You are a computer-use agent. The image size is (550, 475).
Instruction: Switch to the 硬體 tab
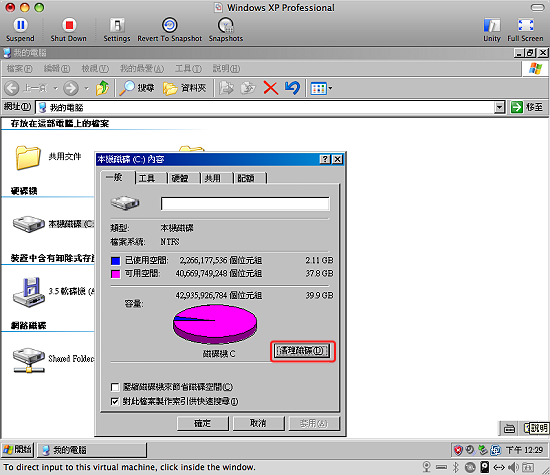(x=183, y=178)
